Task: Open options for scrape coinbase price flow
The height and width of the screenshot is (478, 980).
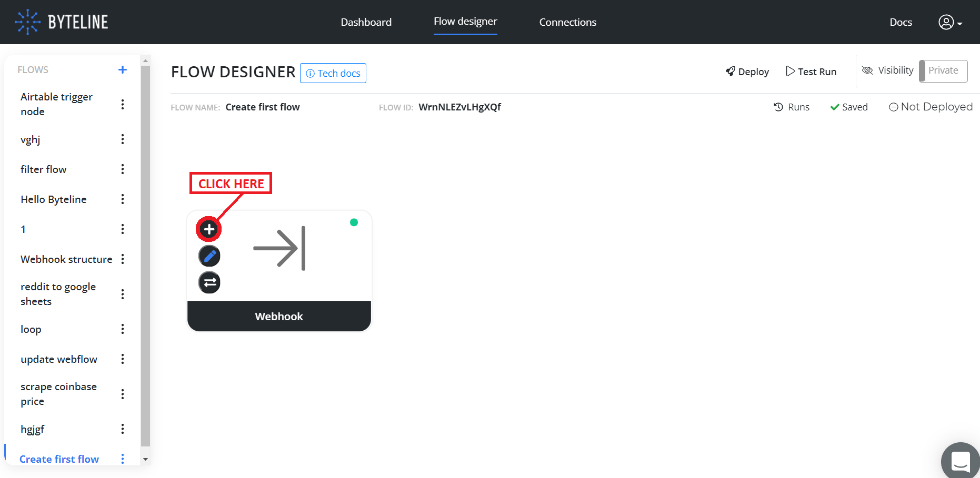Action: click(x=123, y=394)
